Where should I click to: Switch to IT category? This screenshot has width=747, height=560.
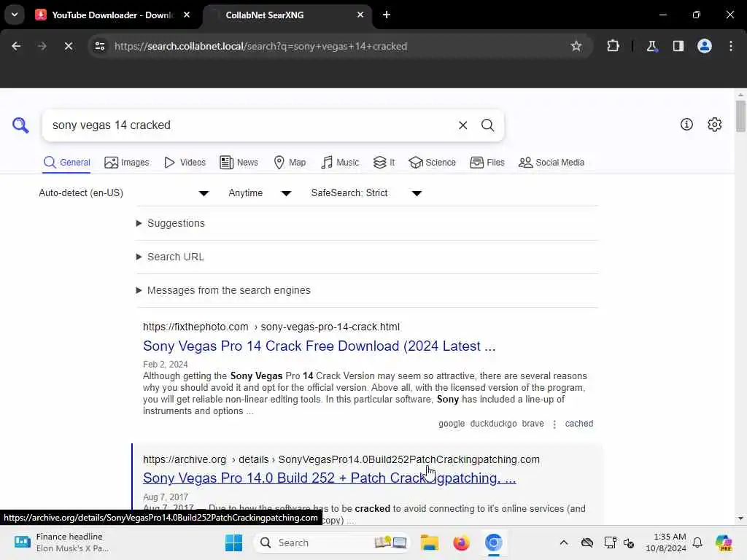[x=384, y=163]
